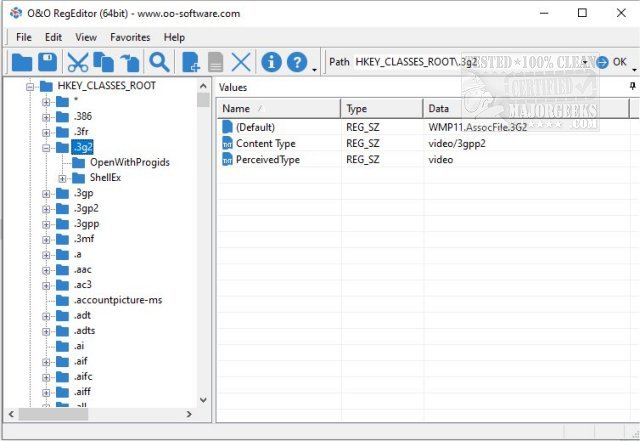
Task: Open the Favorites menu
Action: pyautogui.click(x=130, y=37)
